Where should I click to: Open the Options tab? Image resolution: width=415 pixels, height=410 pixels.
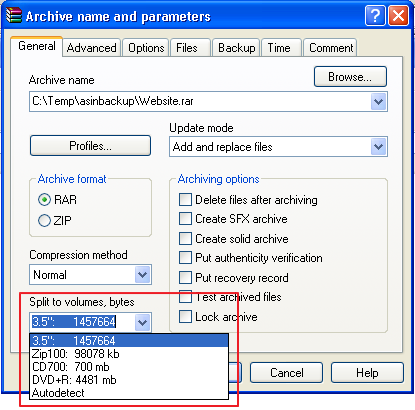point(146,48)
